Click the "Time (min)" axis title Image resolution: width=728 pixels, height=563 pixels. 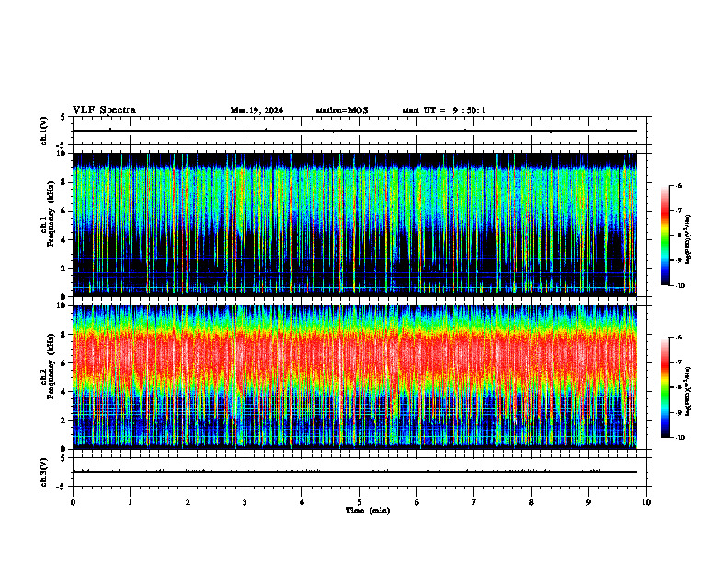368,511
